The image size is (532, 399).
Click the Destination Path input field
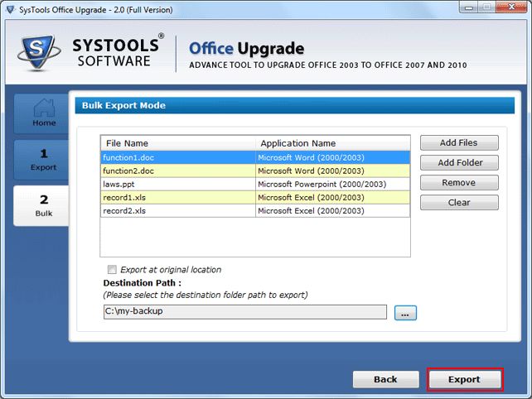tap(245, 311)
